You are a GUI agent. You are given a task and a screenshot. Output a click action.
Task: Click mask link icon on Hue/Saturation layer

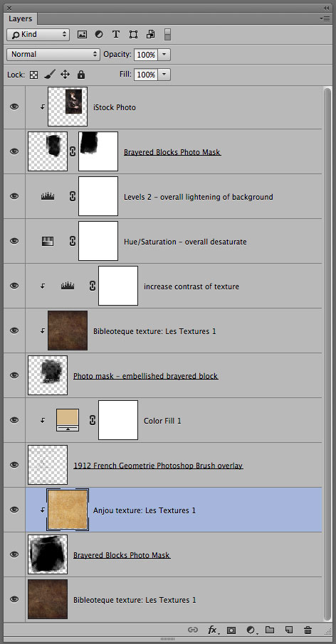pyautogui.click(x=73, y=241)
